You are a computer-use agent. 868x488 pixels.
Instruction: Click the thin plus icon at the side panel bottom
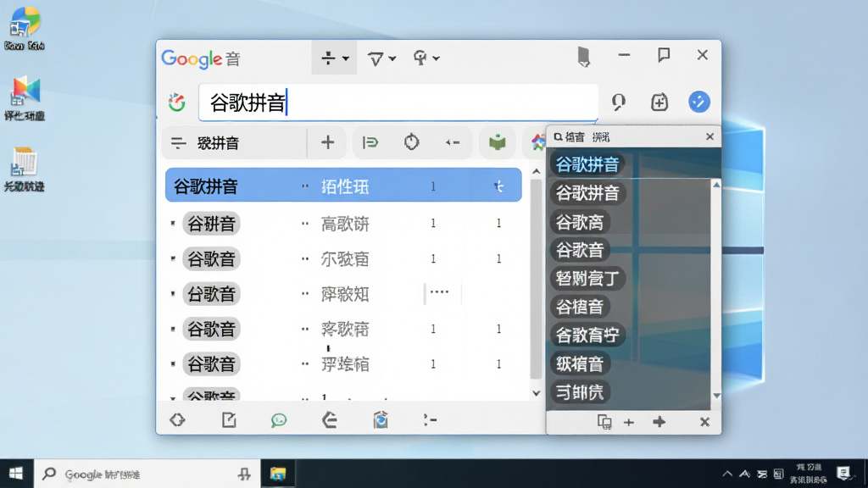[629, 423]
